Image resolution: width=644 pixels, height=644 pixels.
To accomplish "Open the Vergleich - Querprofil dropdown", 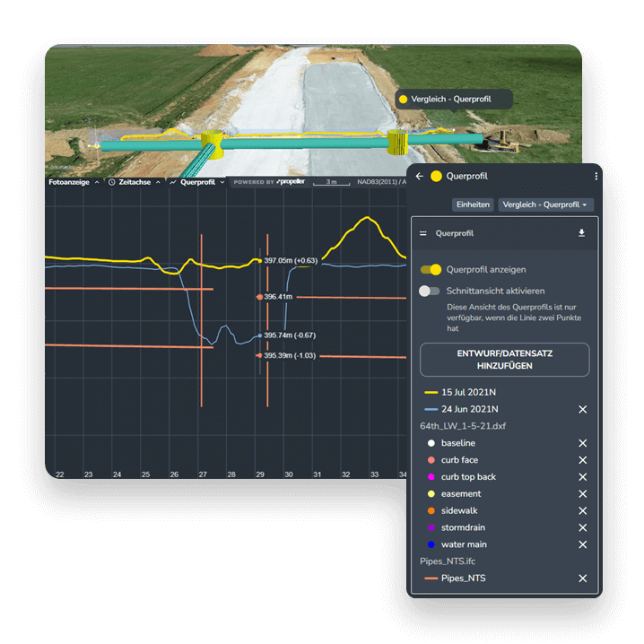I will coord(545,205).
